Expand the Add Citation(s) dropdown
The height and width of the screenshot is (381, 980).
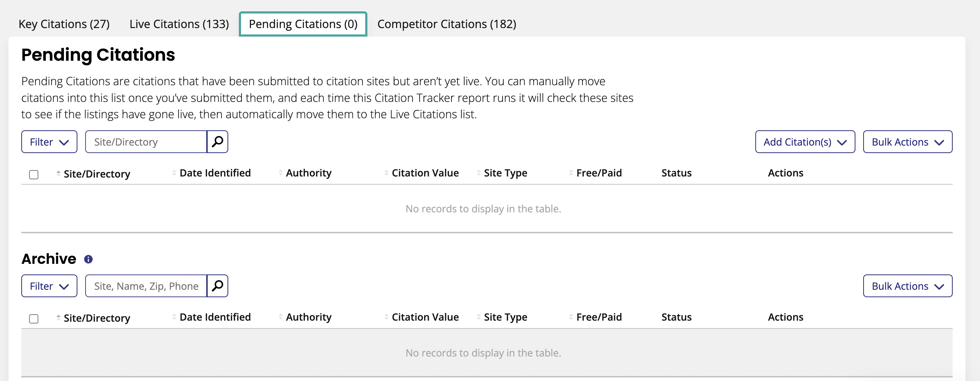coord(805,142)
